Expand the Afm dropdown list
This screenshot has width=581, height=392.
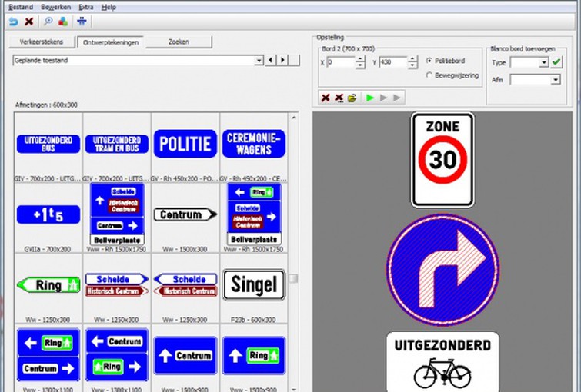pos(556,79)
